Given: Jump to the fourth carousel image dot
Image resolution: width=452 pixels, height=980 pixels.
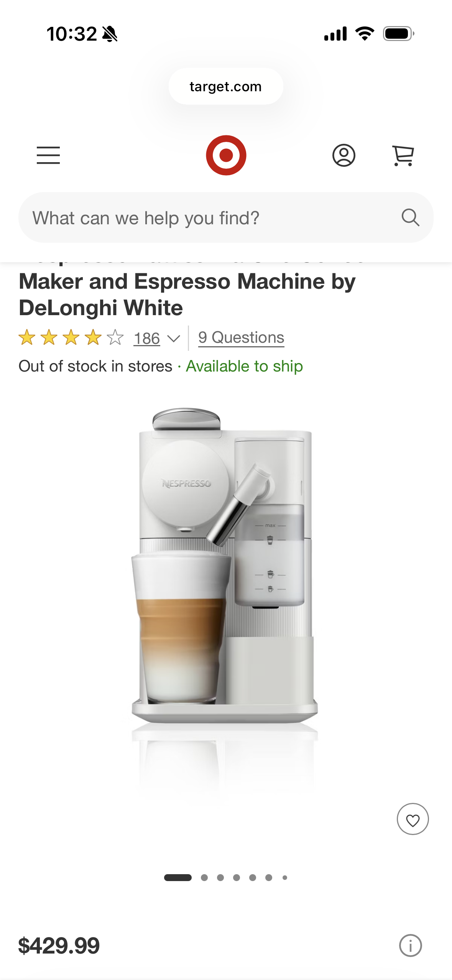Looking at the screenshot, I should click(237, 878).
